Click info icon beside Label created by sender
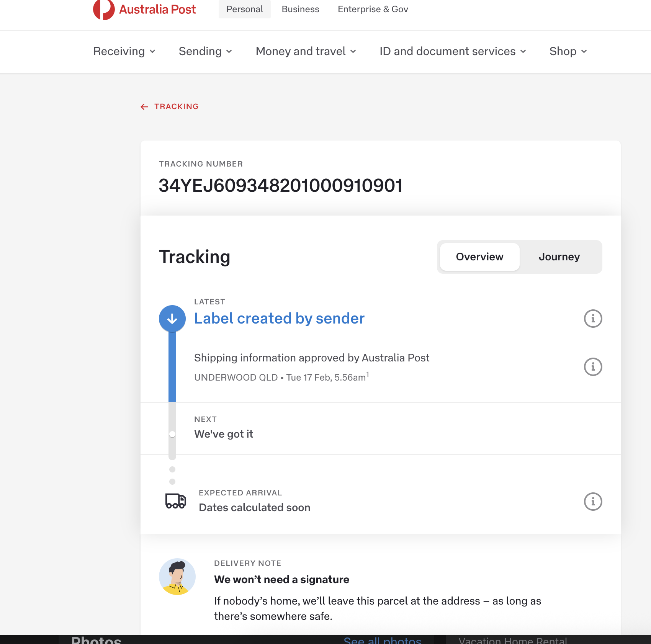This screenshot has width=651, height=644. click(x=593, y=319)
